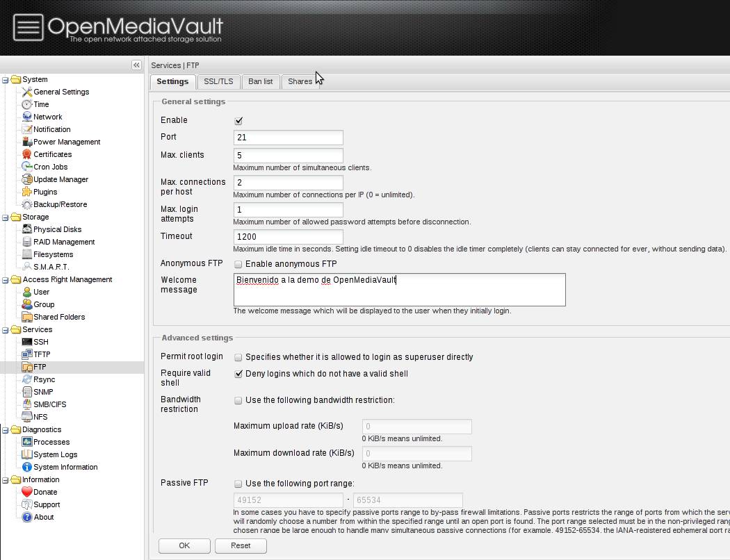Click the Max. clients field

coord(289,156)
